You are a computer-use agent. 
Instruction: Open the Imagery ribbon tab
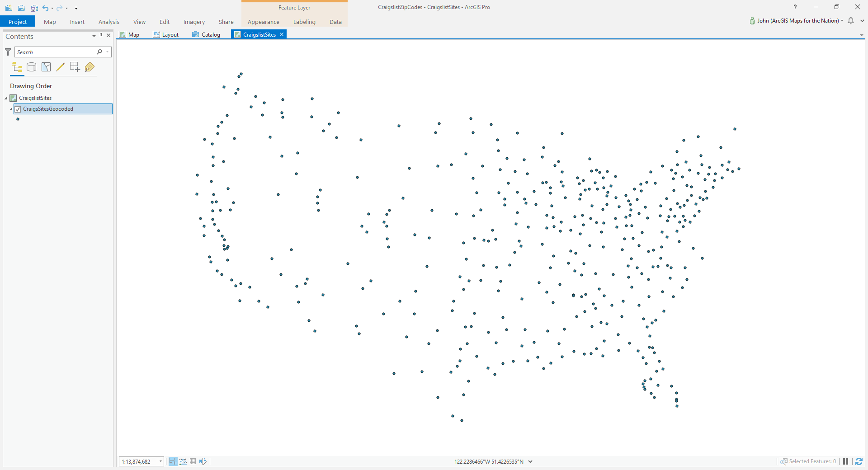click(194, 22)
